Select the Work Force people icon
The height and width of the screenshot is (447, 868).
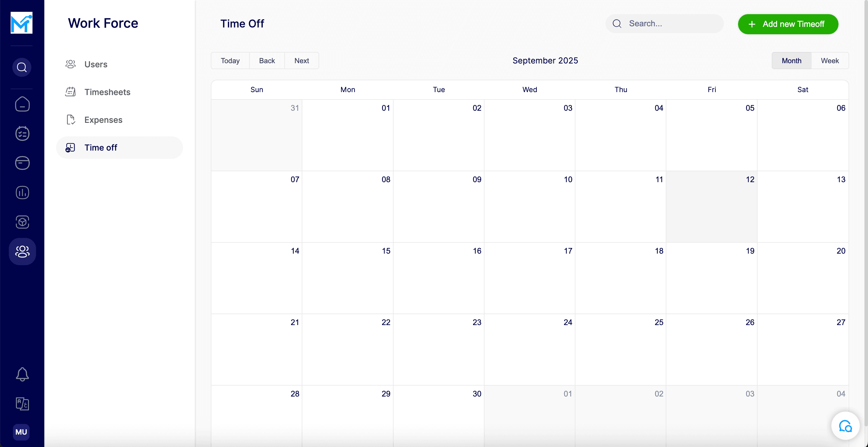[22, 251]
